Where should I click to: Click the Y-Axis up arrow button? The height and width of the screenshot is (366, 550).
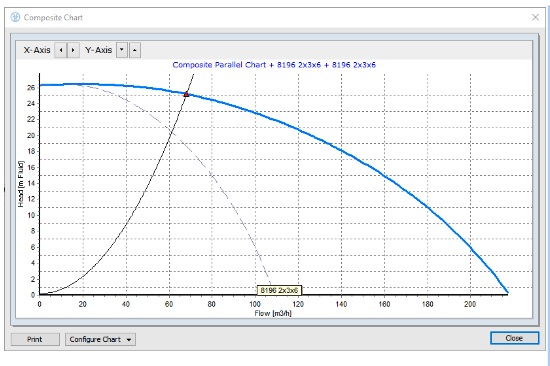tap(135, 50)
